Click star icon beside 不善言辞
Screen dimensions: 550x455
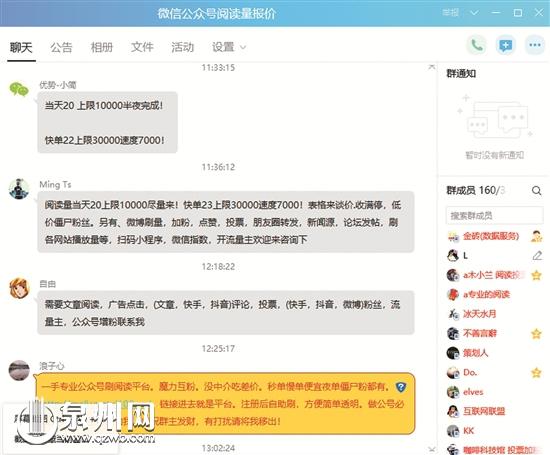pos(536,334)
